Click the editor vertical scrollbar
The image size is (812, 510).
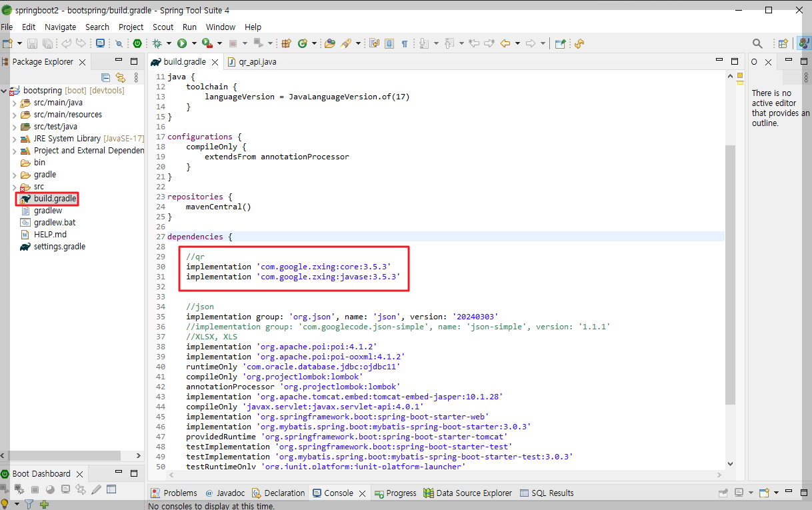[x=730, y=275]
